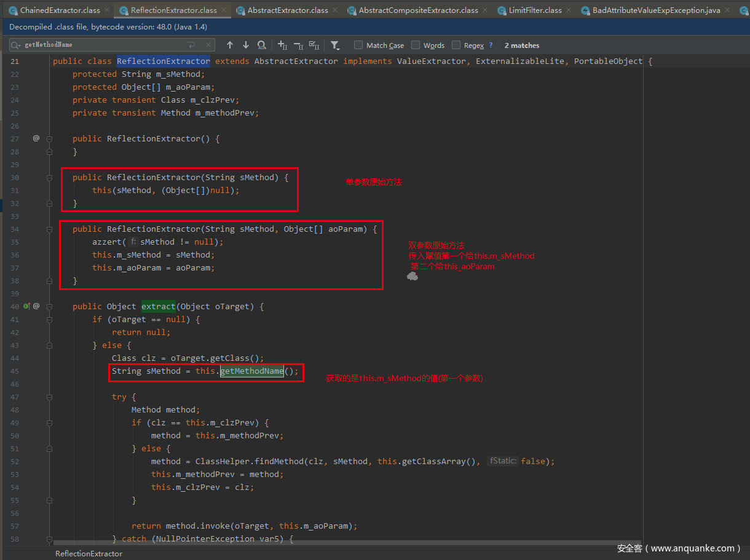Screen dimensions: 750x560
Task: Close the ChainedExtractor.class tab
Action: click(106, 10)
